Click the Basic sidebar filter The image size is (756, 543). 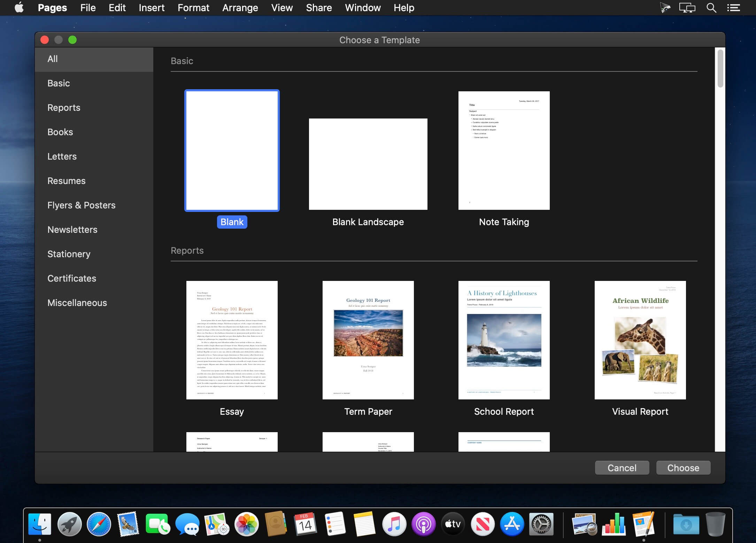point(58,83)
